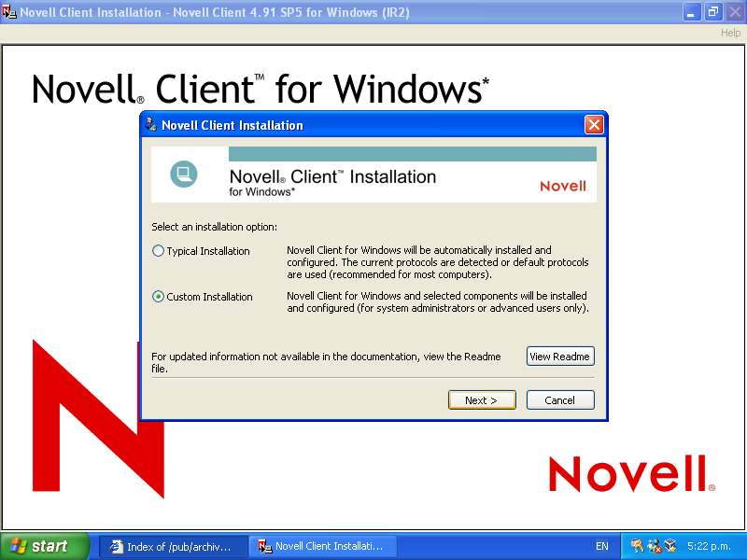Click the Readme information text
747x560 pixels.
326,362
